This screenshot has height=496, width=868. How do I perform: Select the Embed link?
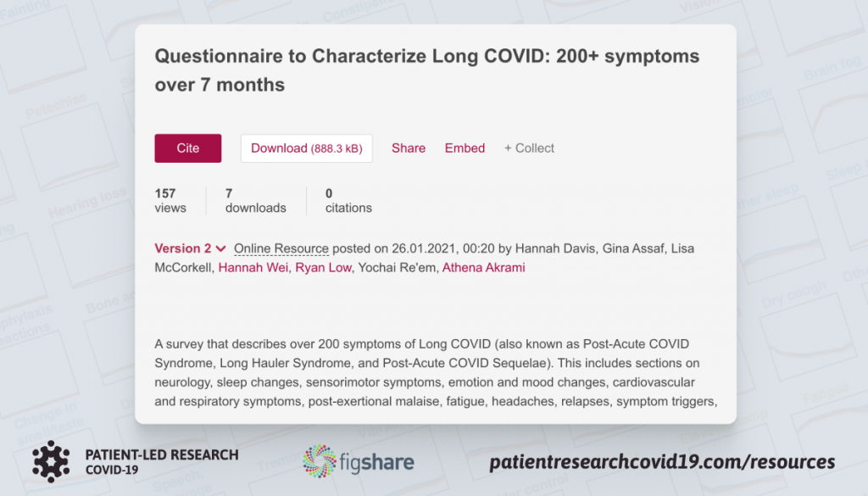[465, 148]
